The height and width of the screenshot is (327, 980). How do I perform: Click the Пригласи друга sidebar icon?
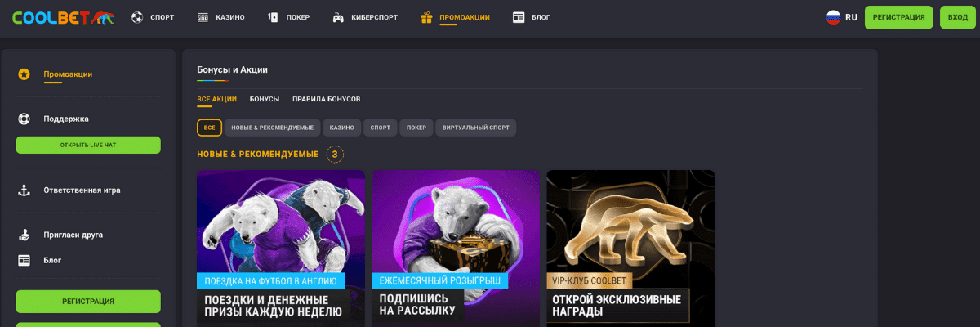[x=24, y=235]
